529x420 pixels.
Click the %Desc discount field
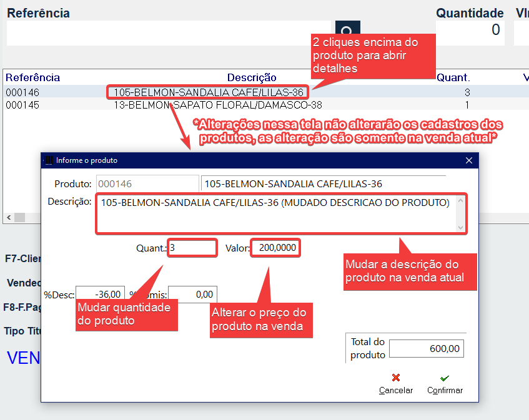(100, 294)
